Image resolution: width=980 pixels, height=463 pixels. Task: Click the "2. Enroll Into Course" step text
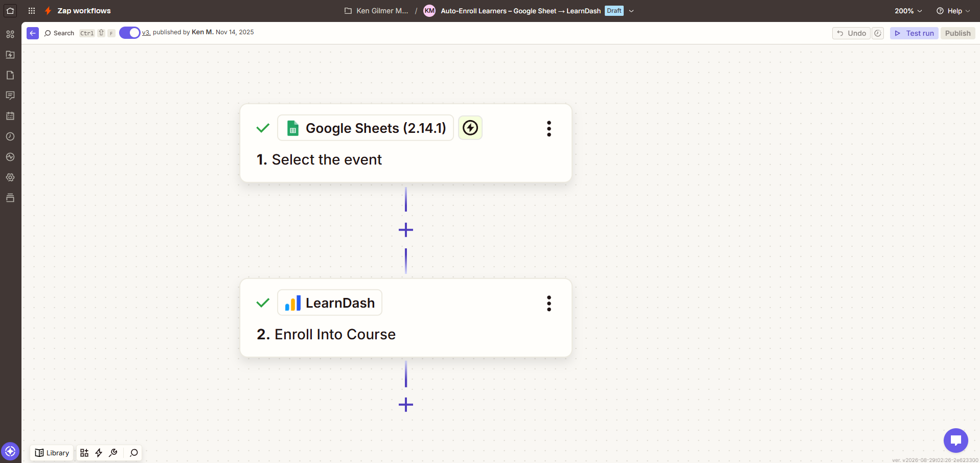tap(326, 334)
